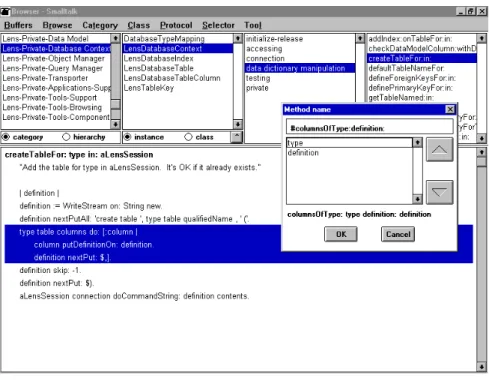Select the category radio button
Image resolution: width=489 pixels, height=381 pixels.
(x=6, y=137)
